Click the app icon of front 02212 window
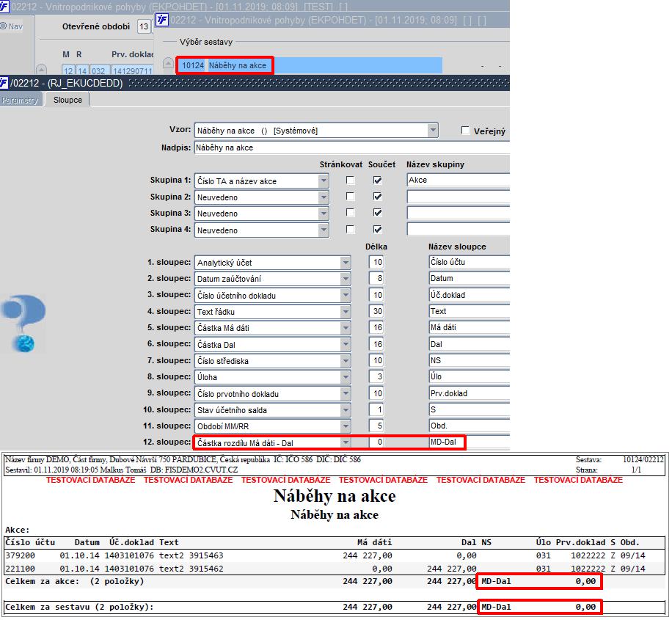The image size is (672, 620). point(161,20)
